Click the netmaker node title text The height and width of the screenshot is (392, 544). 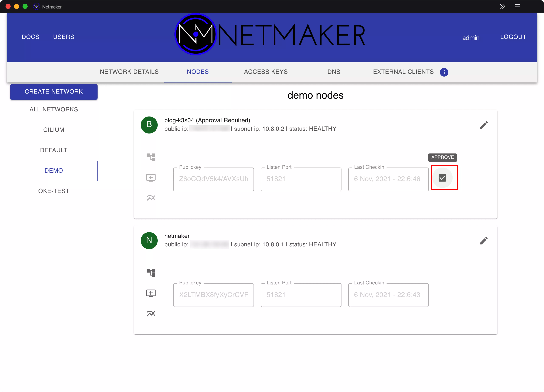point(177,236)
